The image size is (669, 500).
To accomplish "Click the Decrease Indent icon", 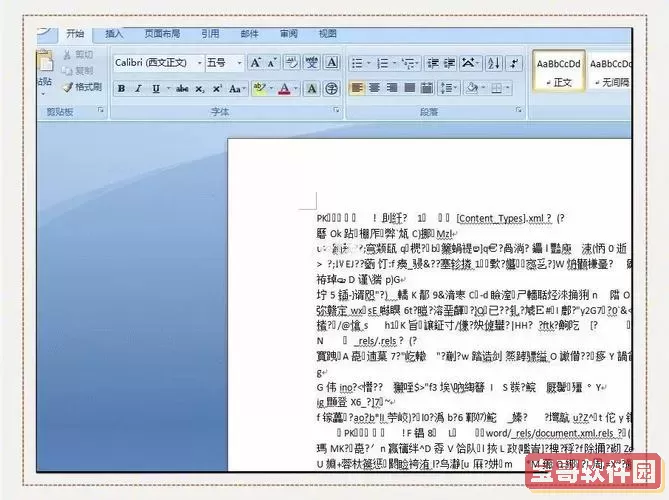I will [x=433, y=64].
